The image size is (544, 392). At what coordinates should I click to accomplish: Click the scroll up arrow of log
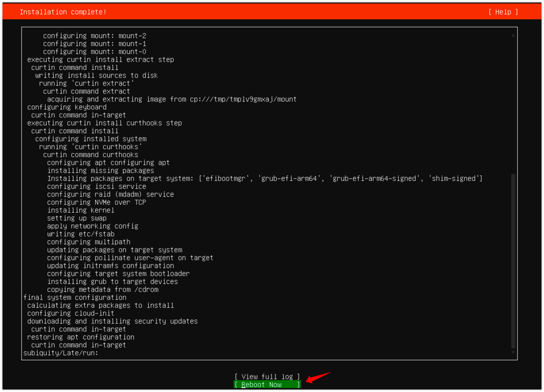pos(513,35)
